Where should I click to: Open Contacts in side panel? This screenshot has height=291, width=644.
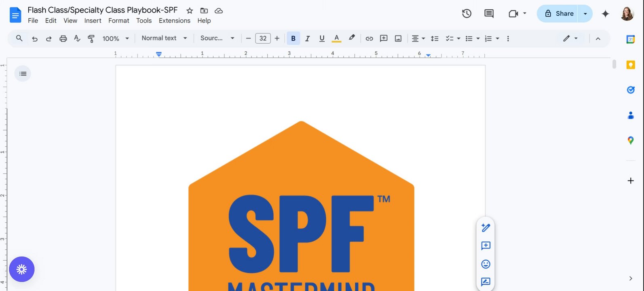(631, 115)
